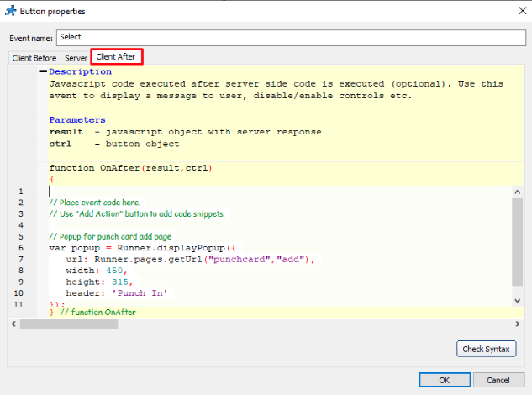Click the vertical scrollbar up arrow
532x395 pixels.
[x=519, y=192]
